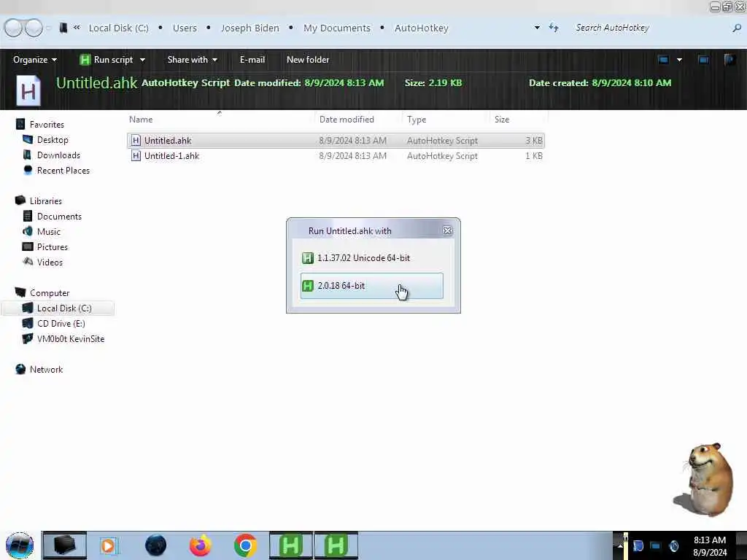747x560 pixels.
Task: Expand the address bar history dropdown
Action: [x=537, y=28]
